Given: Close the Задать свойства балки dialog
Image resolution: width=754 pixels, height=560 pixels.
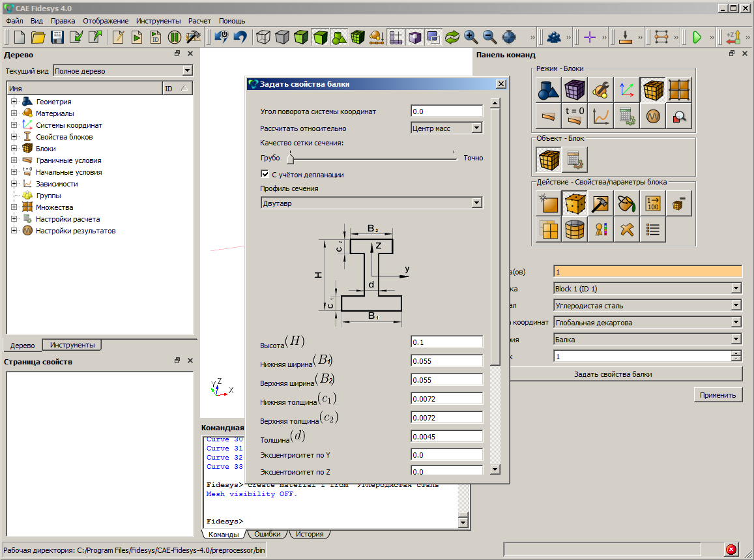Looking at the screenshot, I should click(x=501, y=83).
